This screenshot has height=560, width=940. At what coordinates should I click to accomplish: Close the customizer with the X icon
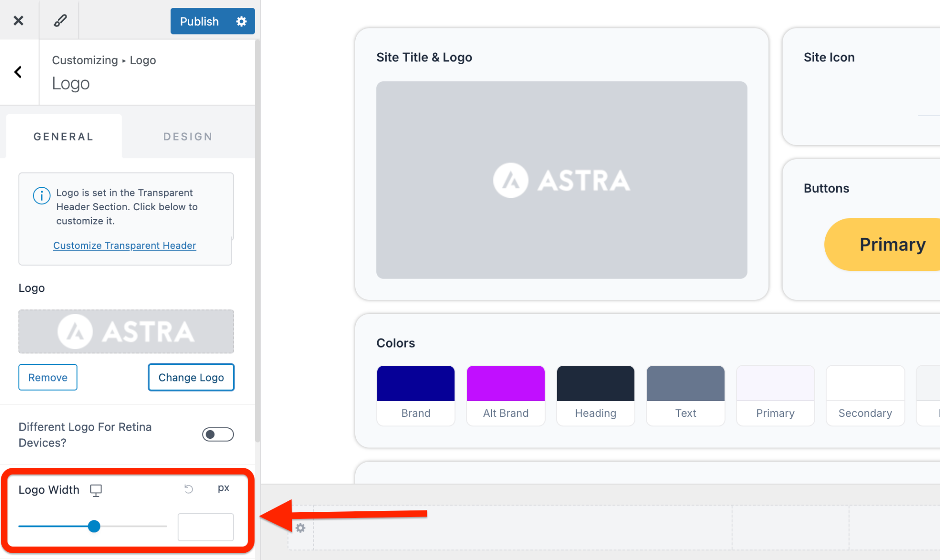click(18, 21)
